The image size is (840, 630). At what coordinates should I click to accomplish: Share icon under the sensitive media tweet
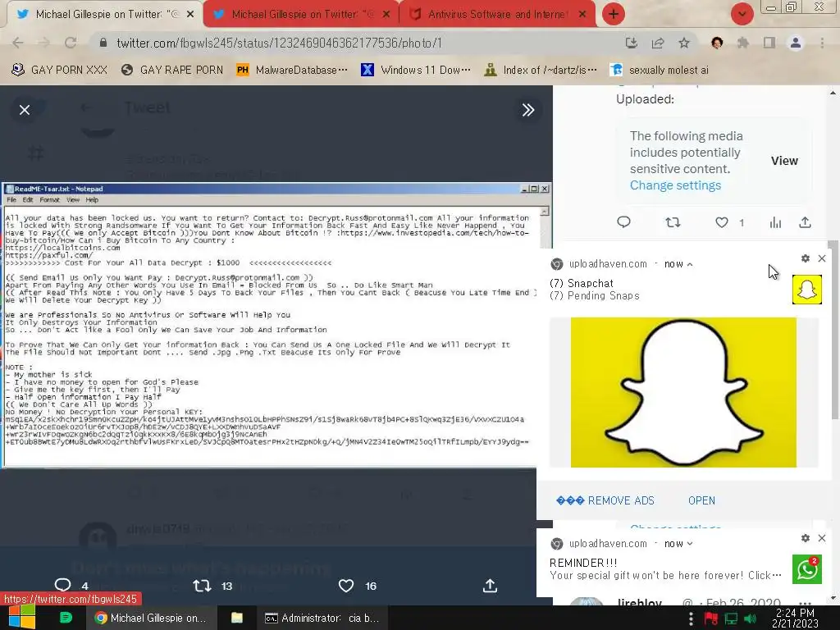(806, 221)
